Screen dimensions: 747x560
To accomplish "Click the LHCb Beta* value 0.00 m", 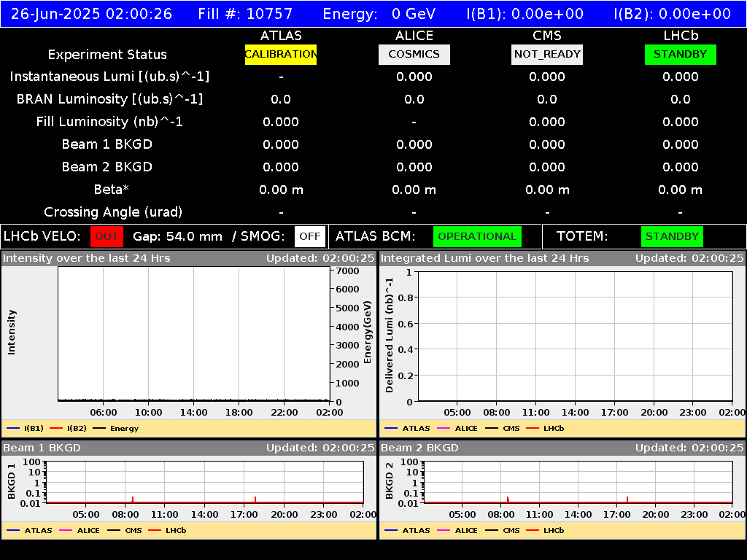I will [681, 190].
